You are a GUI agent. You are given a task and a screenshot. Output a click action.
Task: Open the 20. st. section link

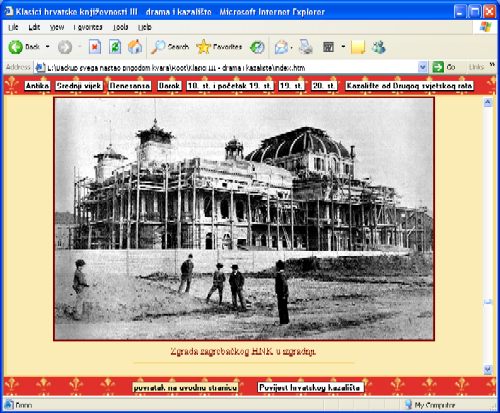[x=324, y=86]
